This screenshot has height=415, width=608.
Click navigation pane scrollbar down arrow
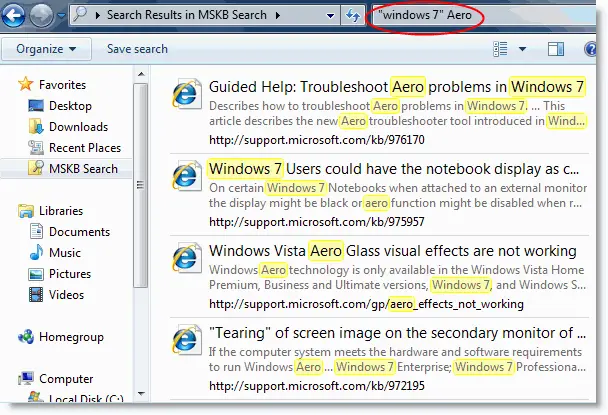pyautogui.click(x=142, y=394)
